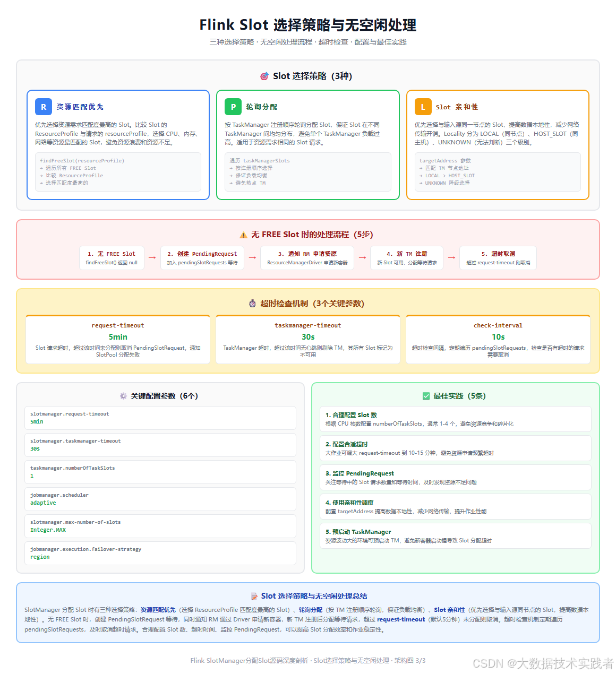
Task: Click the "check-interval" card title
Action: pyautogui.click(x=498, y=326)
